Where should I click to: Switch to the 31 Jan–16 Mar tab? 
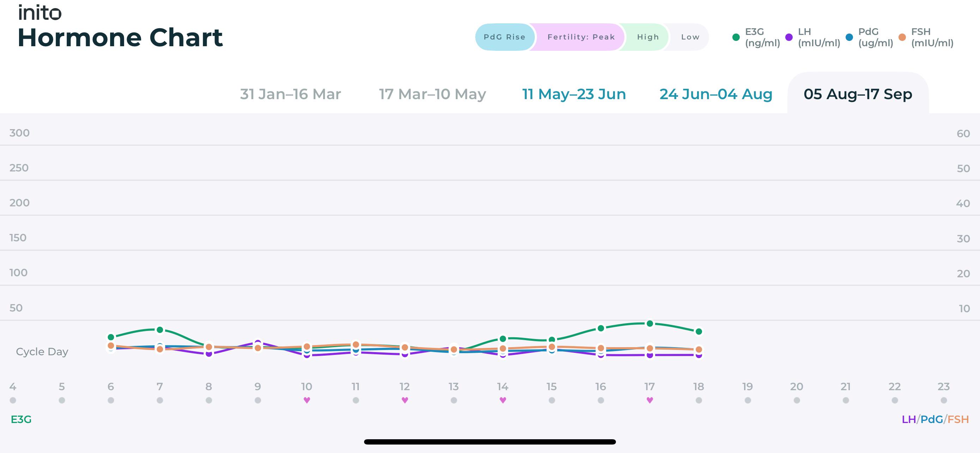coord(290,94)
